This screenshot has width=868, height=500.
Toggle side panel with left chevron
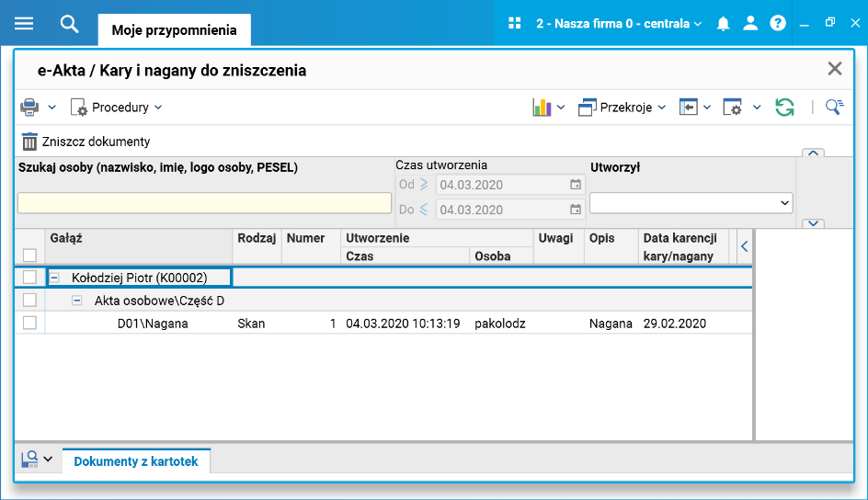pyautogui.click(x=745, y=246)
